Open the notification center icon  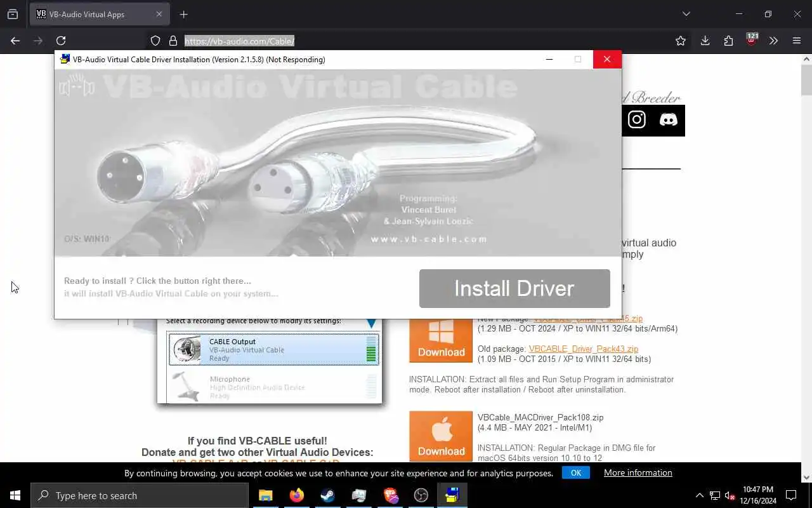pos(791,495)
